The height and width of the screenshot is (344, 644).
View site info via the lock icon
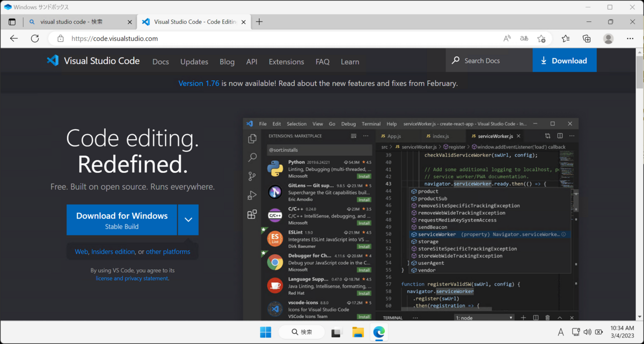tap(61, 39)
